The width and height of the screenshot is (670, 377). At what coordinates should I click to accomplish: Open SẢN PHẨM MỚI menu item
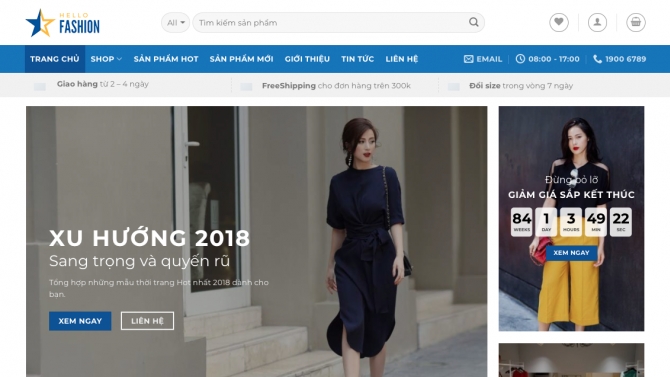pyautogui.click(x=241, y=59)
